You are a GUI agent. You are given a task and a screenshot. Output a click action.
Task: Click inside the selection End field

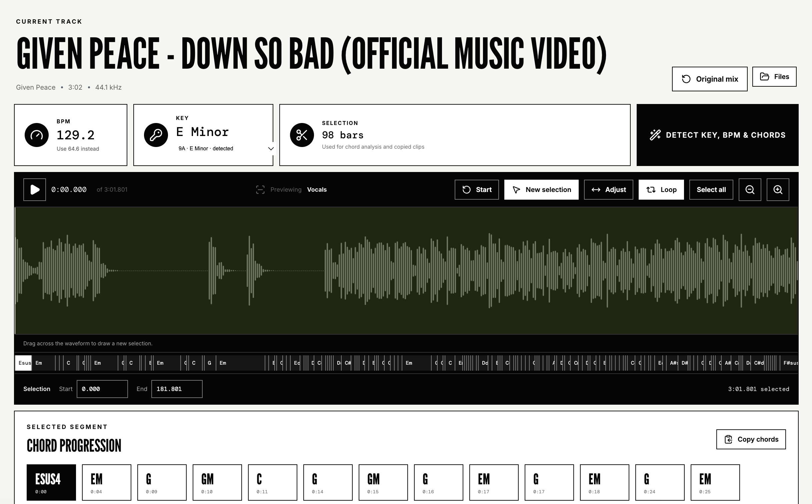pyautogui.click(x=177, y=389)
